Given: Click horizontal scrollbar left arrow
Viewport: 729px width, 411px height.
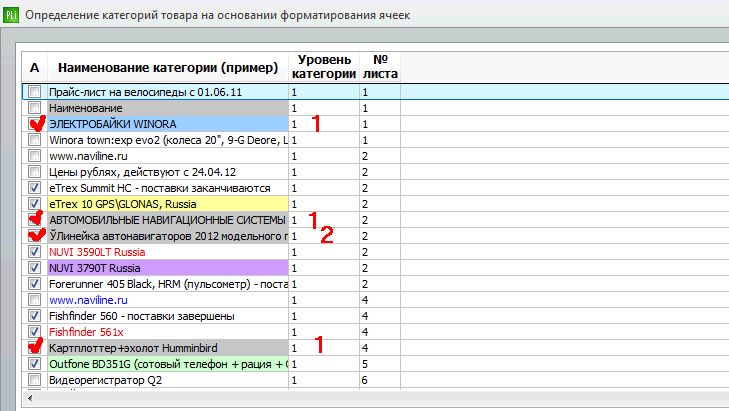Looking at the screenshot, I should [30, 398].
